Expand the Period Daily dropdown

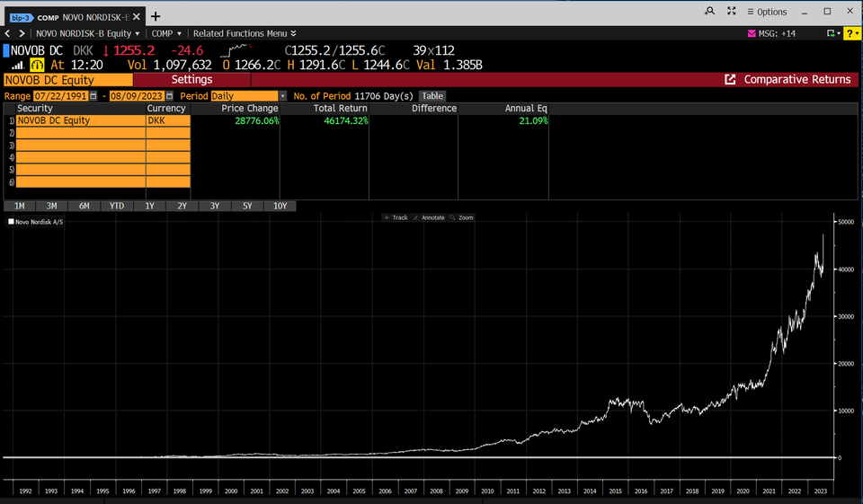(282, 96)
